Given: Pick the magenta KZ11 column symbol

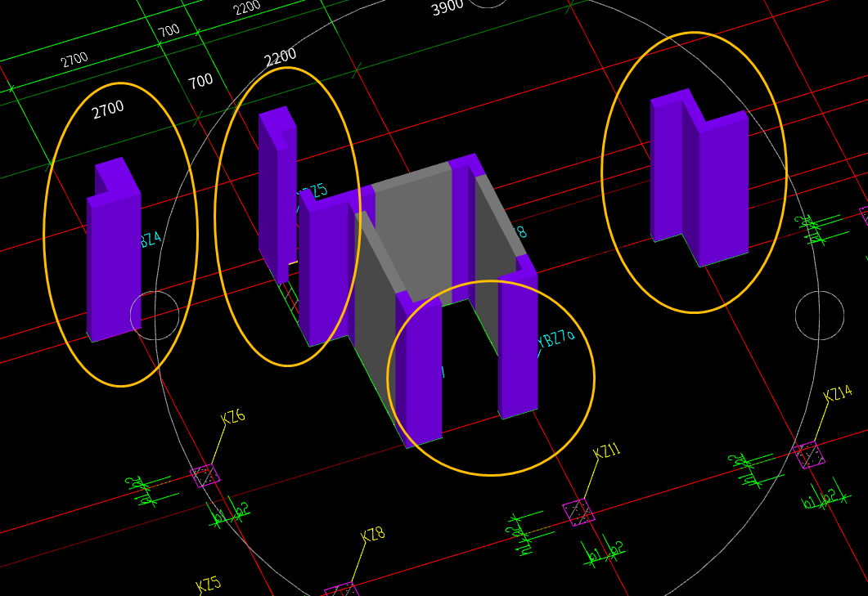Looking at the screenshot, I should tap(578, 512).
